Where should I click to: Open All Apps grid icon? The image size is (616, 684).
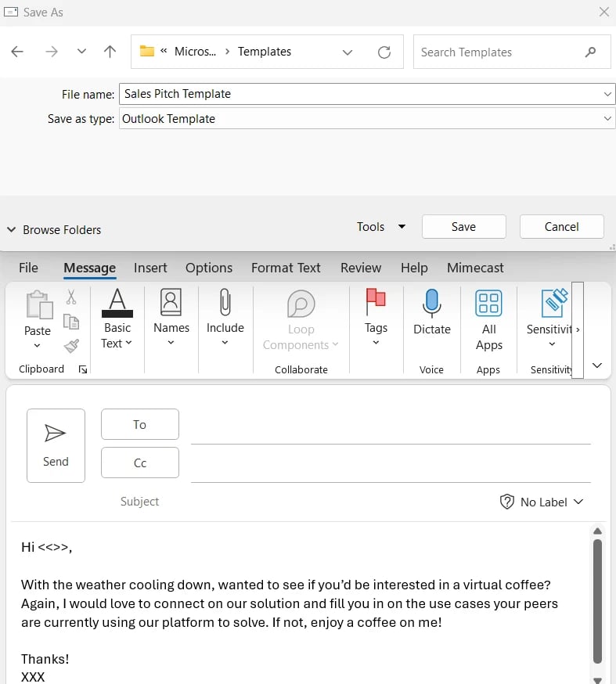[x=488, y=303]
